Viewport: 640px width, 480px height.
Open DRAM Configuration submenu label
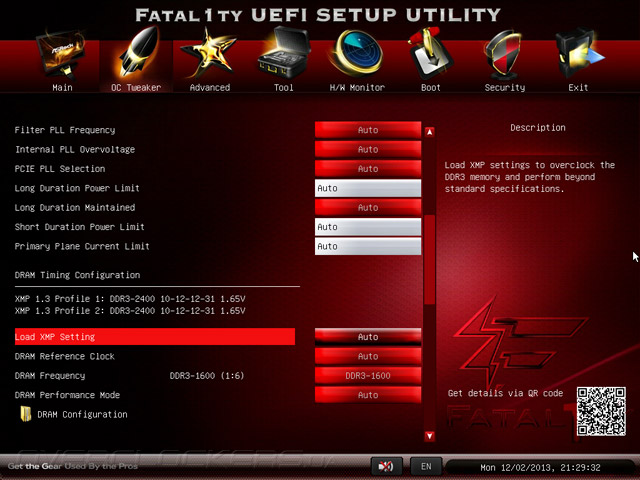pos(82,414)
